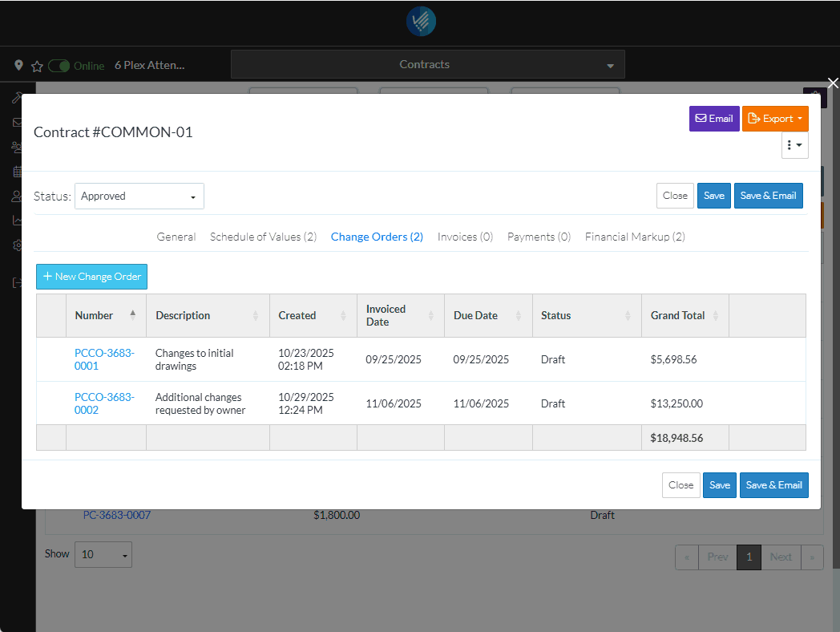Click created date 10/23/2025 02:18 PM

(306, 359)
